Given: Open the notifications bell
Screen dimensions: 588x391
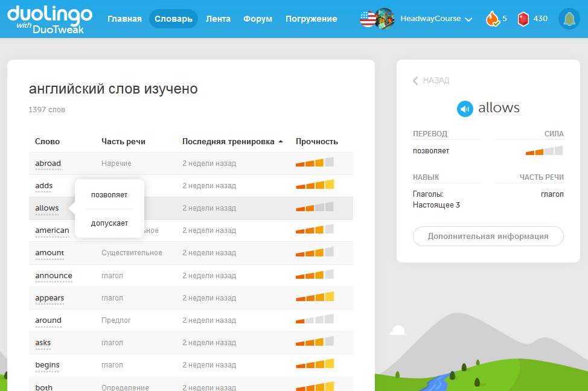Looking at the screenshot, I should coord(569,19).
